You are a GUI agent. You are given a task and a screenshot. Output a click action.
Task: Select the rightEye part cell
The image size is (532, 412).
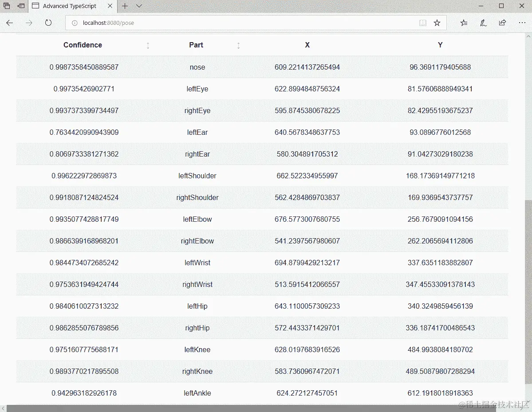click(197, 110)
